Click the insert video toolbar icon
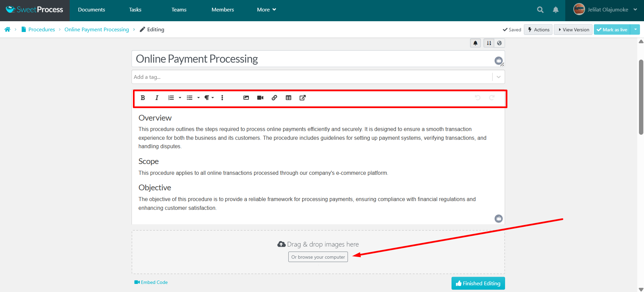The width and height of the screenshot is (644, 292). coord(260,98)
